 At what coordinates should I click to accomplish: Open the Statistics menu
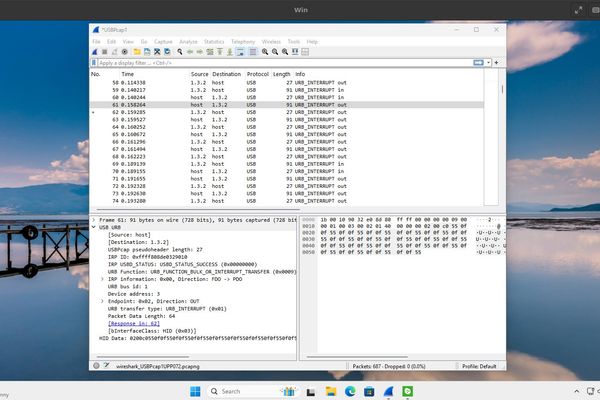tap(214, 41)
